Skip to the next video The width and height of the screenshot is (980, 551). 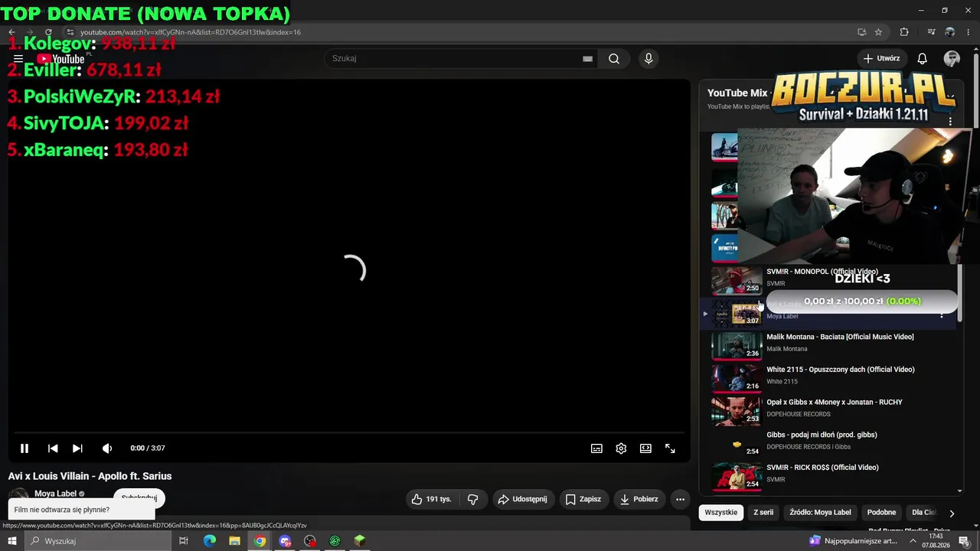click(77, 448)
